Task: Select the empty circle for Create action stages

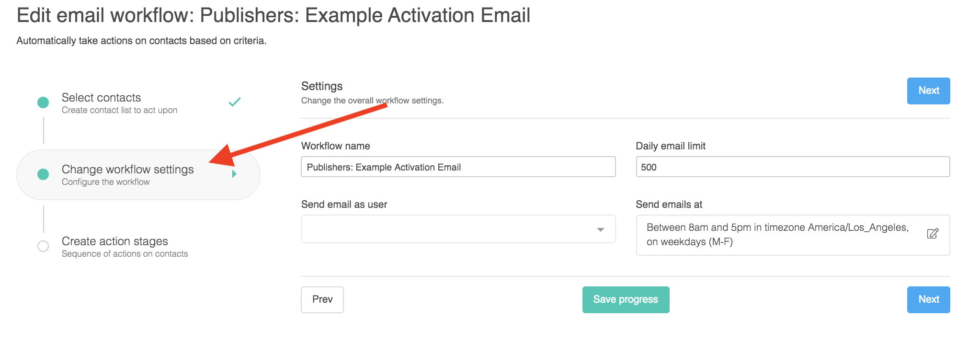Action: pos(43,246)
